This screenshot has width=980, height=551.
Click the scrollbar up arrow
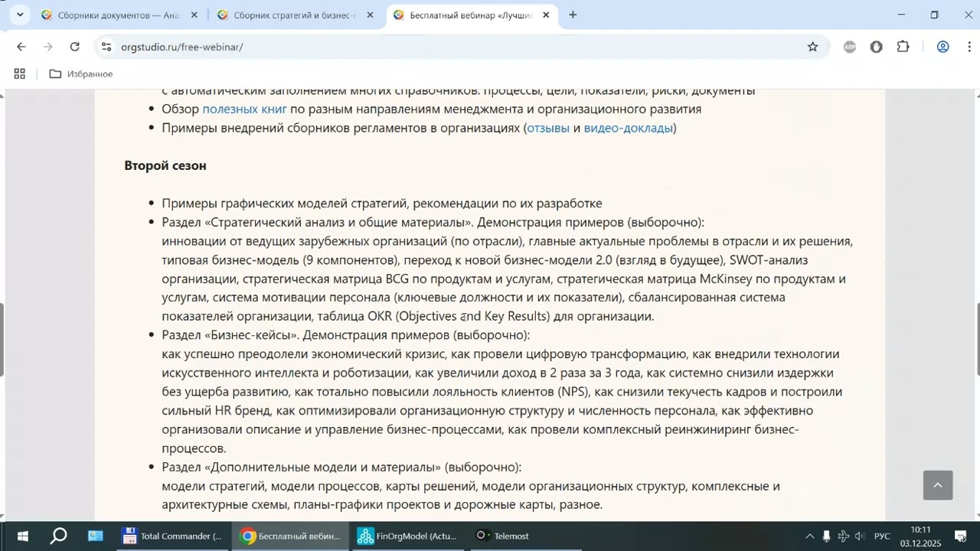[976, 95]
